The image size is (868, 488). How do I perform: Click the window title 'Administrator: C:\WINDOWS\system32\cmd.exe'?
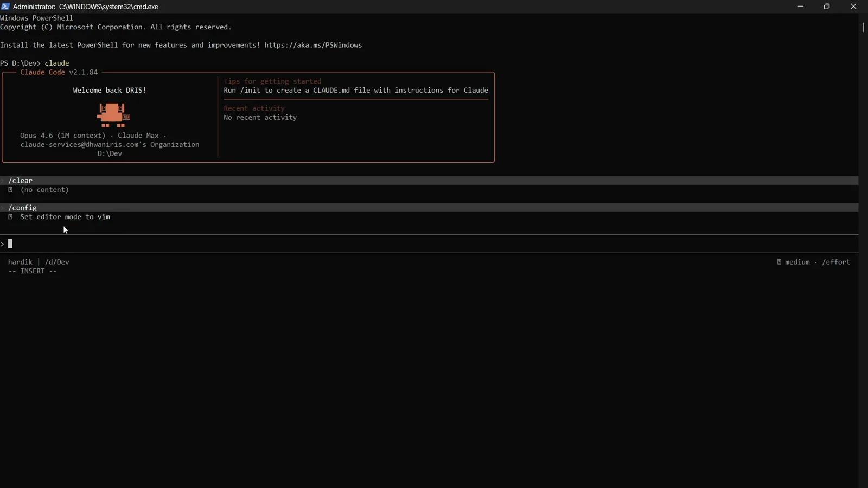[86, 7]
